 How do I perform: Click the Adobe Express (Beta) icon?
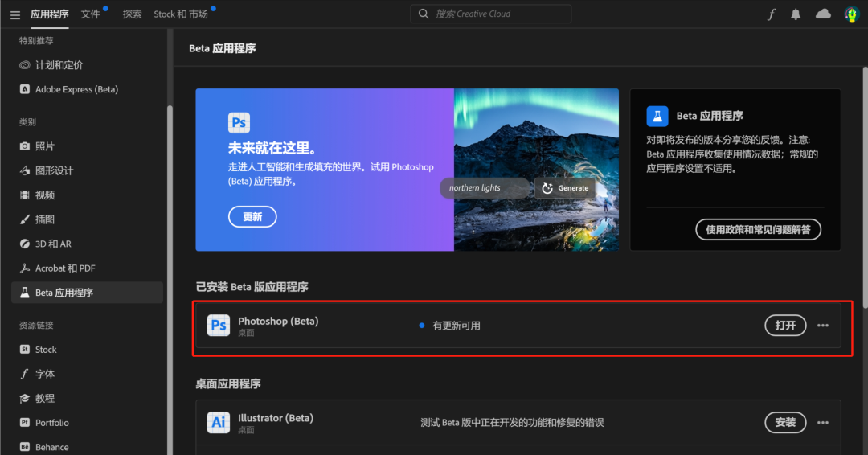tap(24, 89)
